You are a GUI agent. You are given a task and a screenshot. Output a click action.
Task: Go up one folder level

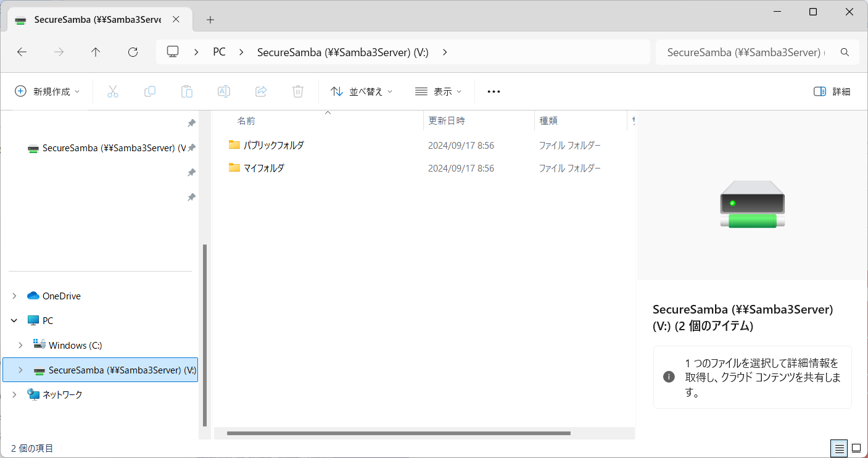coord(96,52)
